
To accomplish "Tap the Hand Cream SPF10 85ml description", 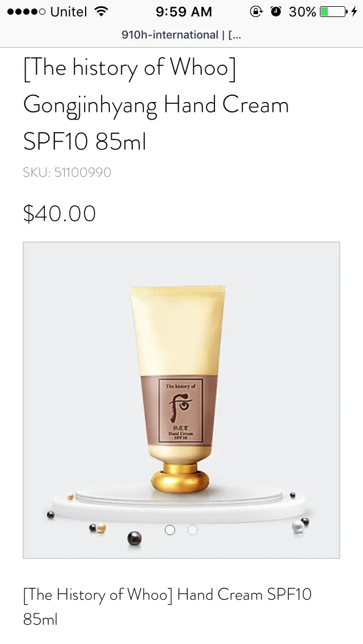I will (x=167, y=606).
